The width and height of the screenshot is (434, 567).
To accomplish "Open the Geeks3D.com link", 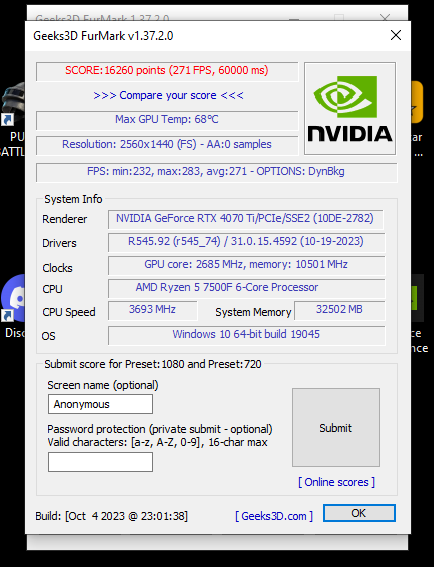I will pos(274,516).
